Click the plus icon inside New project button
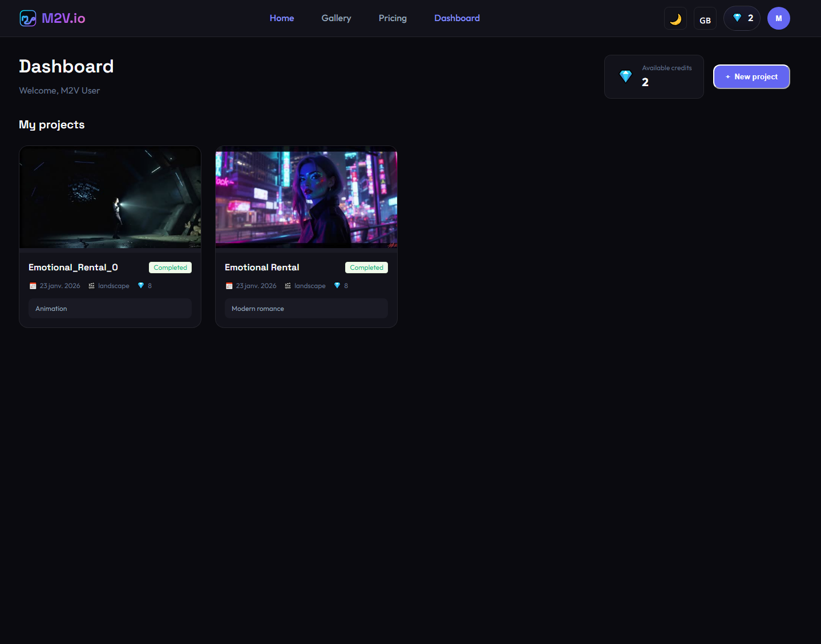The width and height of the screenshot is (821, 644). coord(727,76)
